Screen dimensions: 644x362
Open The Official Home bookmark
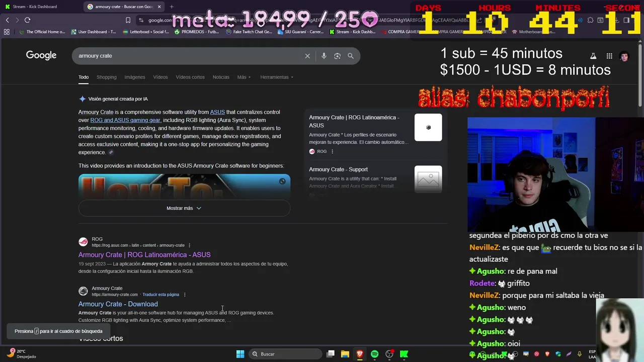coord(42,32)
